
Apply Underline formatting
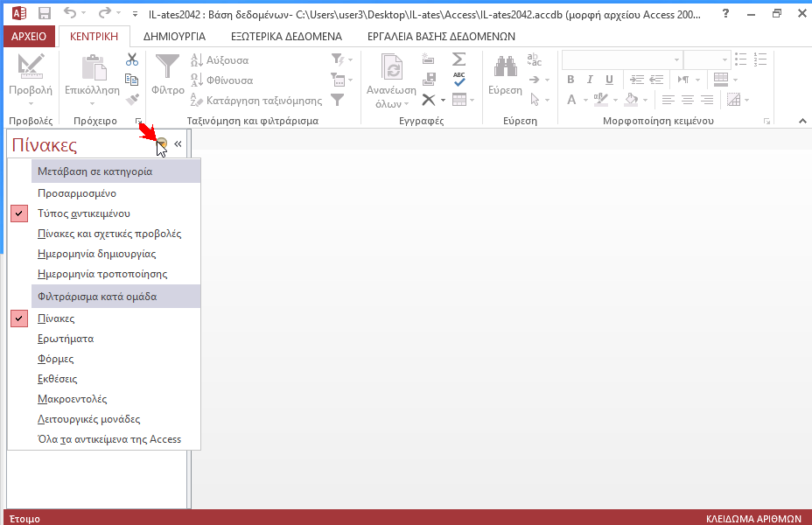pos(609,80)
